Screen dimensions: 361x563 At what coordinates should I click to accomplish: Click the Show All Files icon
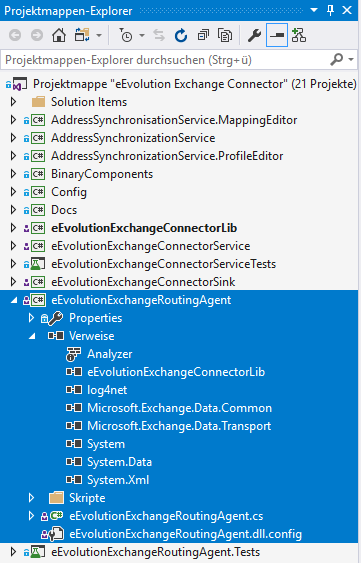click(x=225, y=35)
